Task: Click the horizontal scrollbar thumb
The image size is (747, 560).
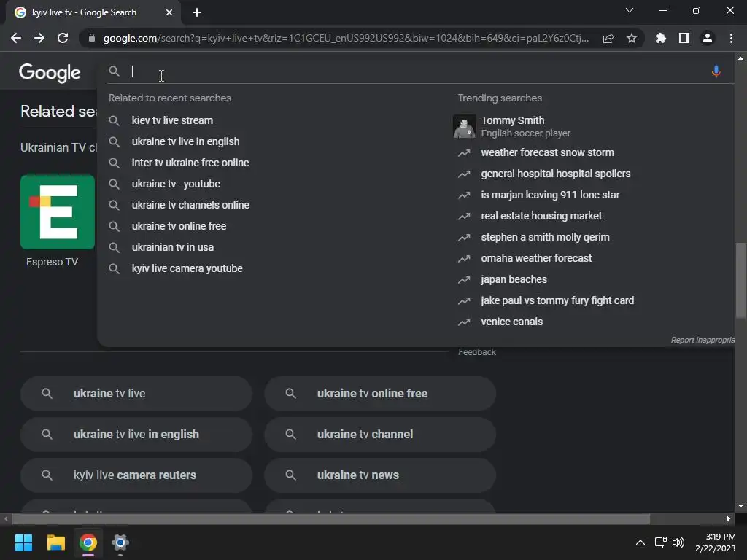Action: click(331, 518)
